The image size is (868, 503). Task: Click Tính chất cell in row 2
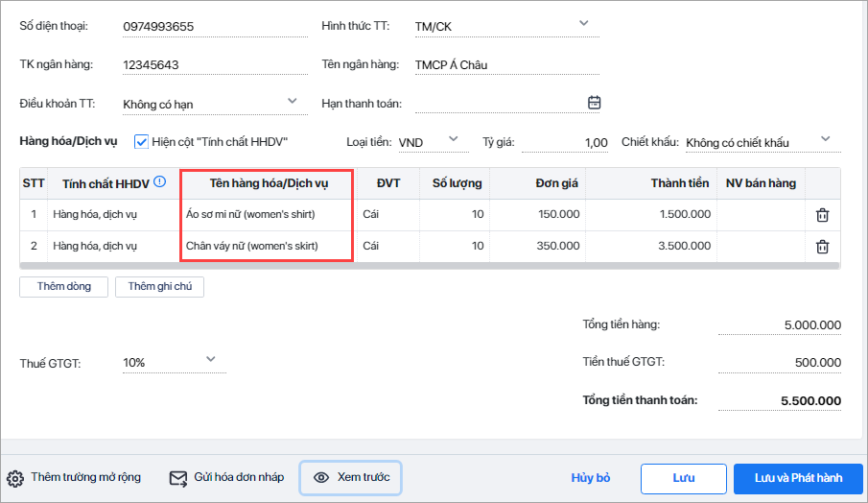(113, 246)
